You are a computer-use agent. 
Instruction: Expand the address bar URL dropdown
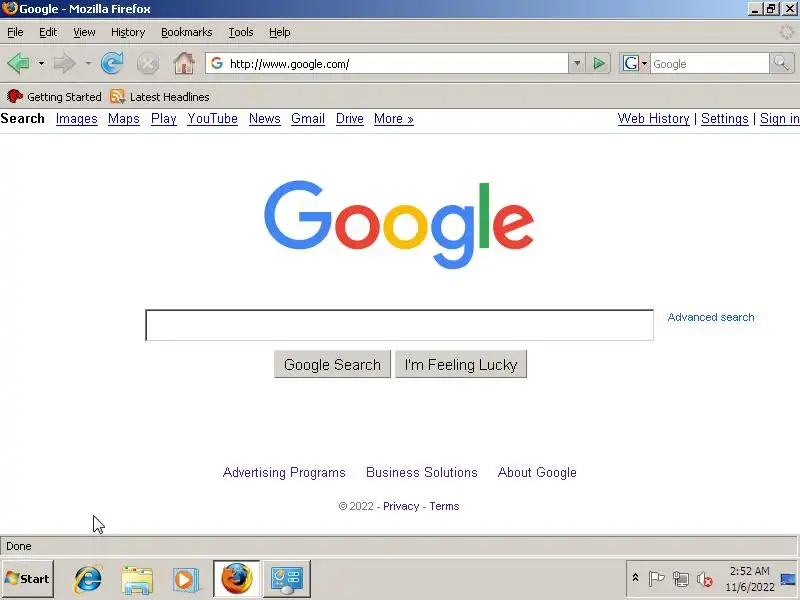[x=577, y=64]
